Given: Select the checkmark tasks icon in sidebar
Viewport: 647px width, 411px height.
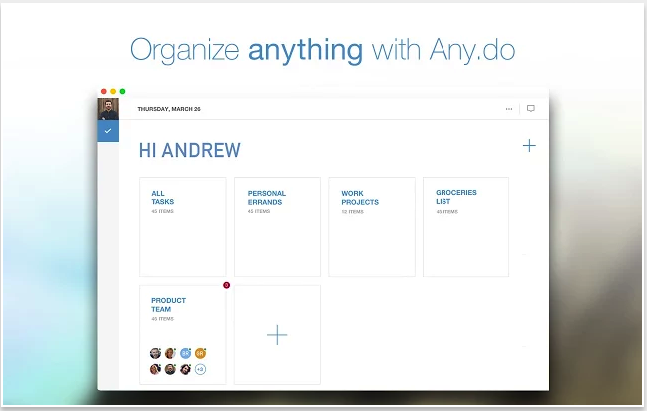Looking at the screenshot, I should [x=108, y=131].
